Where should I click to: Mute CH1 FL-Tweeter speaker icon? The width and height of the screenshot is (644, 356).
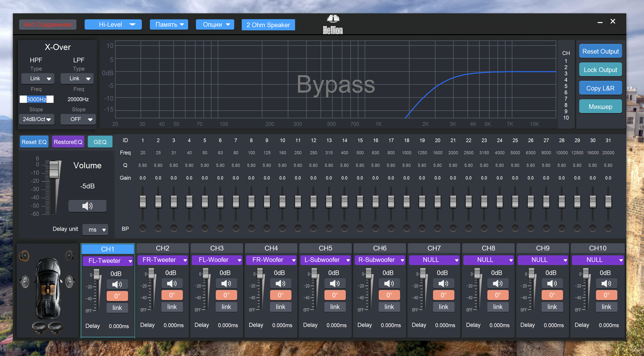117,284
